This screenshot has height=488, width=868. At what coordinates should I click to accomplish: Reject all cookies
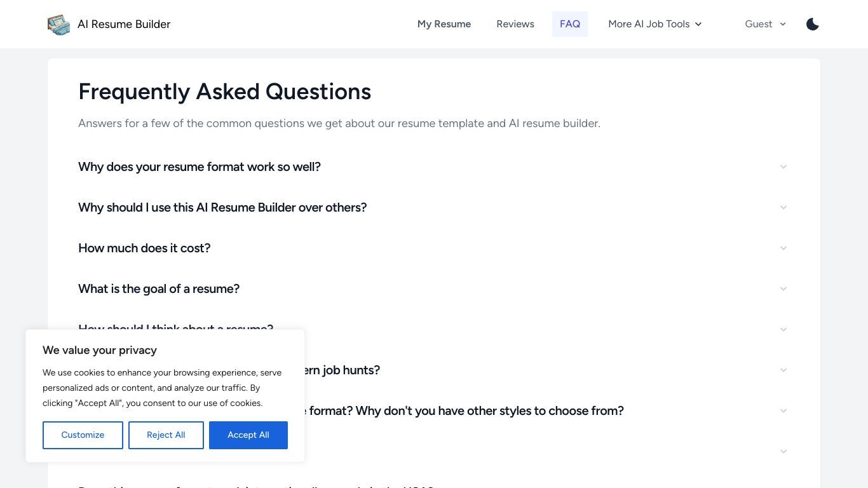[x=166, y=435]
